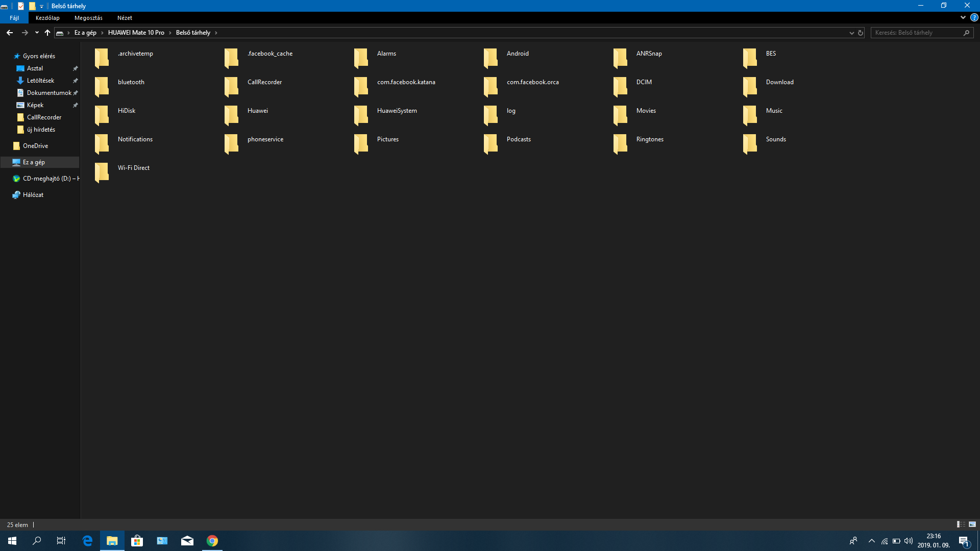980x551 pixels.
Task: Select OneDrive in the navigation pane
Action: pos(35,146)
